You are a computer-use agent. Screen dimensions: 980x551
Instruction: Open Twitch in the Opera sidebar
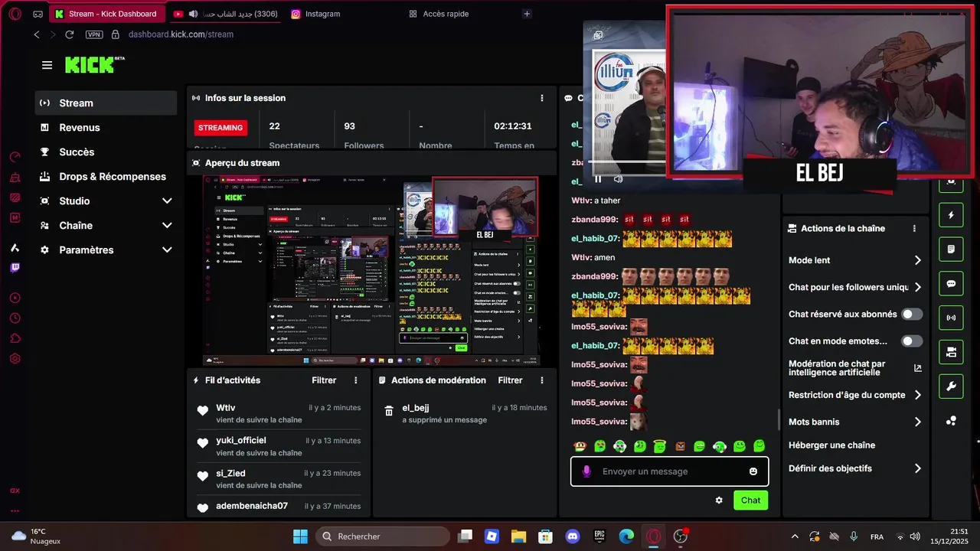coord(15,267)
